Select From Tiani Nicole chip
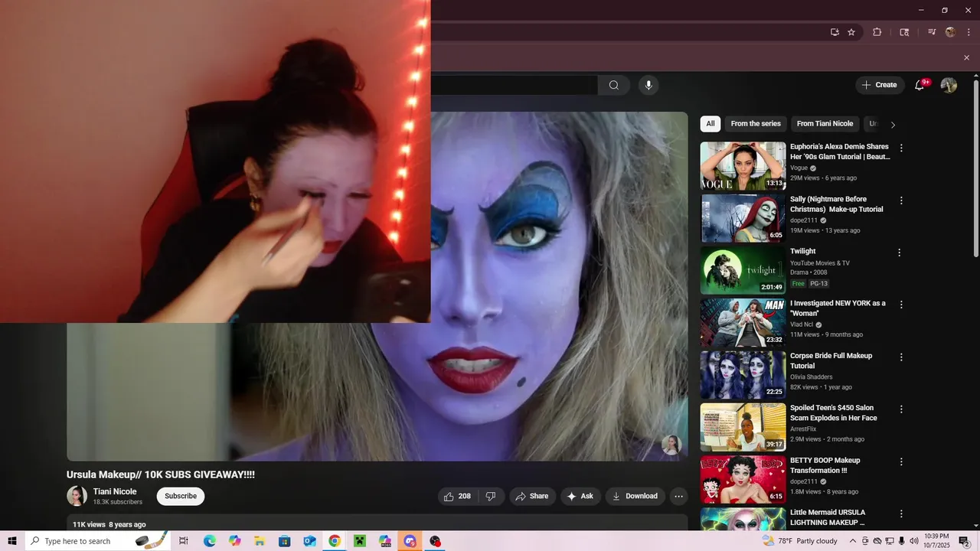The height and width of the screenshot is (551, 980). click(x=825, y=124)
